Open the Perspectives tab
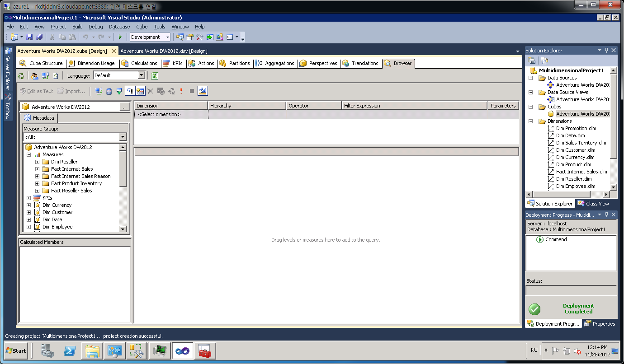Image resolution: width=624 pixels, height=364 pixels. 319,63
